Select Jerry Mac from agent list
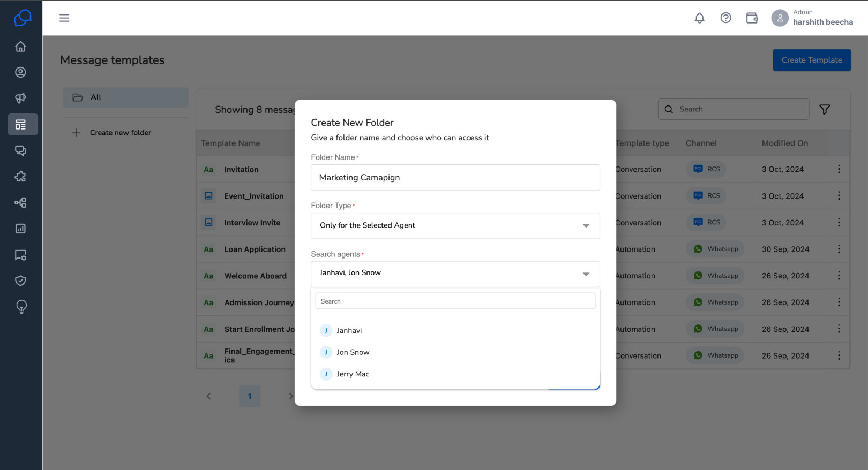This screenshot has height=470, width=868. click(455, 374)
